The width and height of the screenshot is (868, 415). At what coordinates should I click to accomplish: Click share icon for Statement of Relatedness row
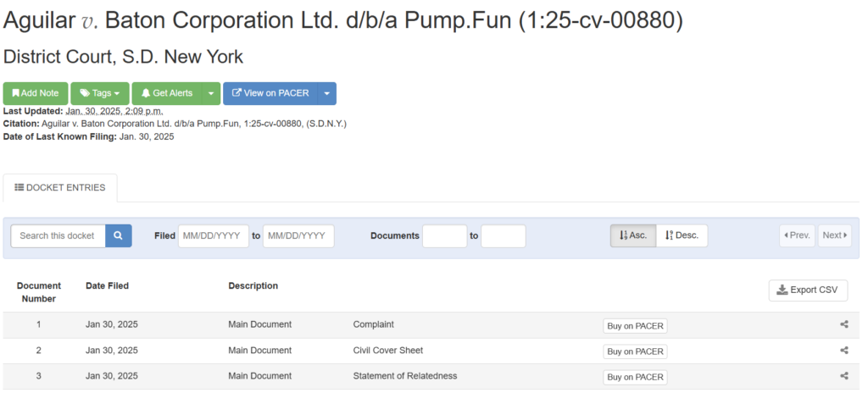tap(844, 376)
